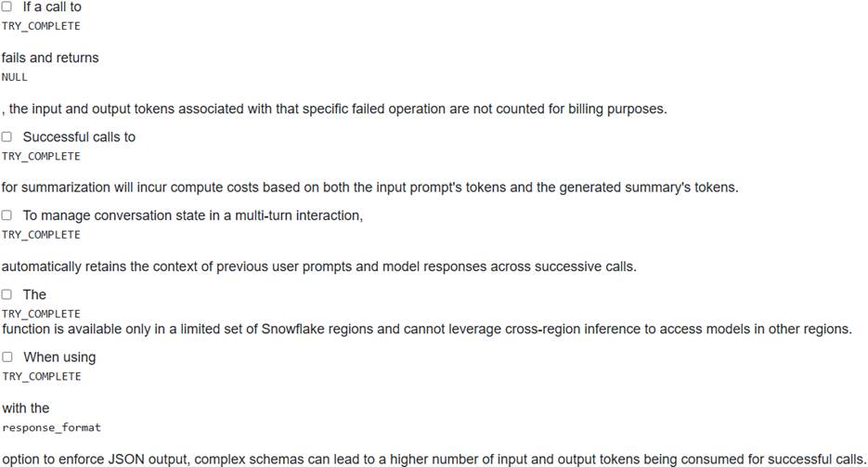The width and height of the screenshot is (868, 467).
Task: Tick the "Successful calls to" checkbox
Action: [6, 136]
